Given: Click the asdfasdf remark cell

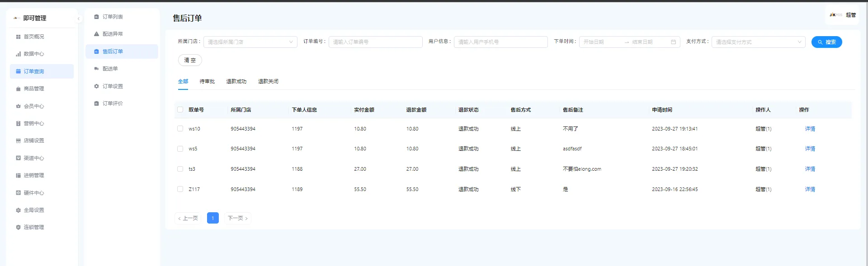Looking at the screenshot, I should coord(572,149).
